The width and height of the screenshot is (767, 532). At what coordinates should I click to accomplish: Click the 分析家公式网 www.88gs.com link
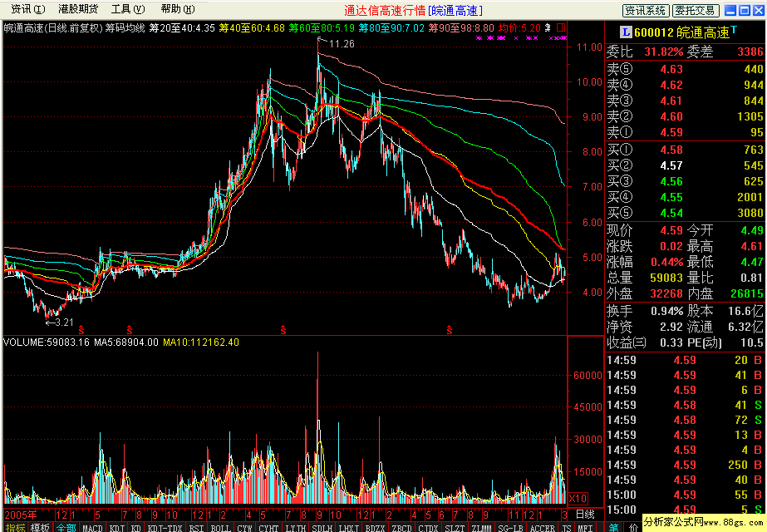coord(703,522)
